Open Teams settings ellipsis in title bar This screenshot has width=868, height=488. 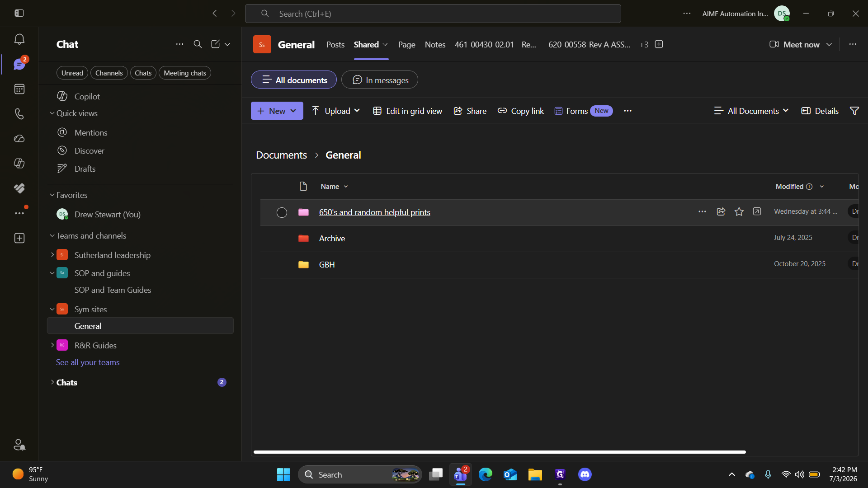click(x=687, y=14)
